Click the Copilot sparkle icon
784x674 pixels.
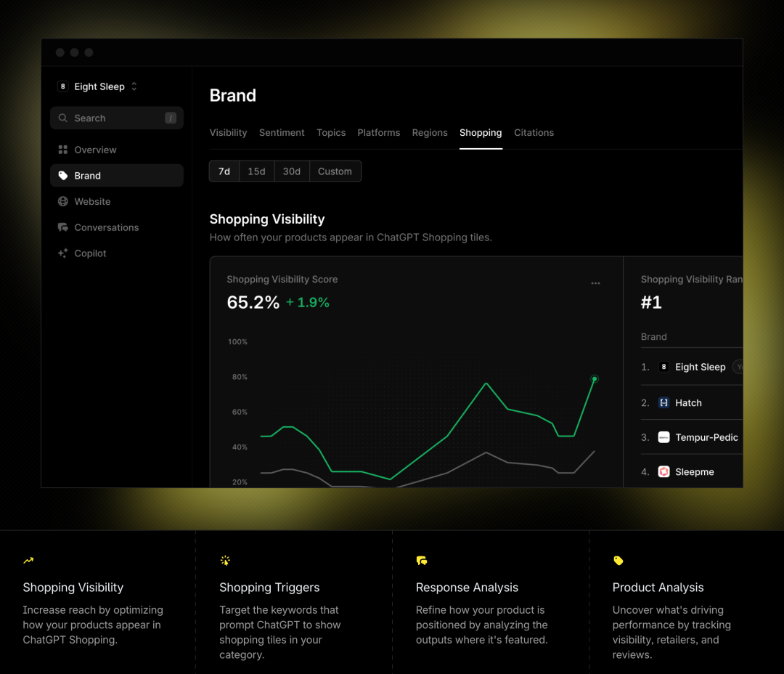(x=63, y=253)
